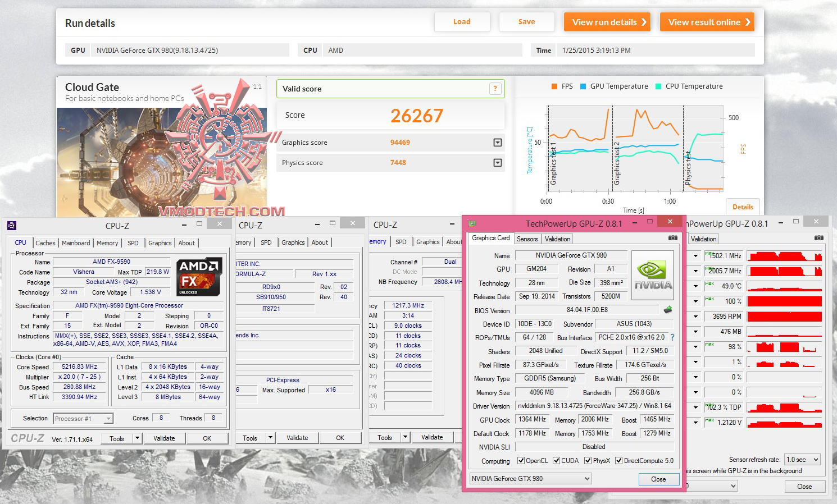The width and height of the screenshot is (837, 504).
Task: Click Validate in second CPU-Z window
Action: pos(297,438)
